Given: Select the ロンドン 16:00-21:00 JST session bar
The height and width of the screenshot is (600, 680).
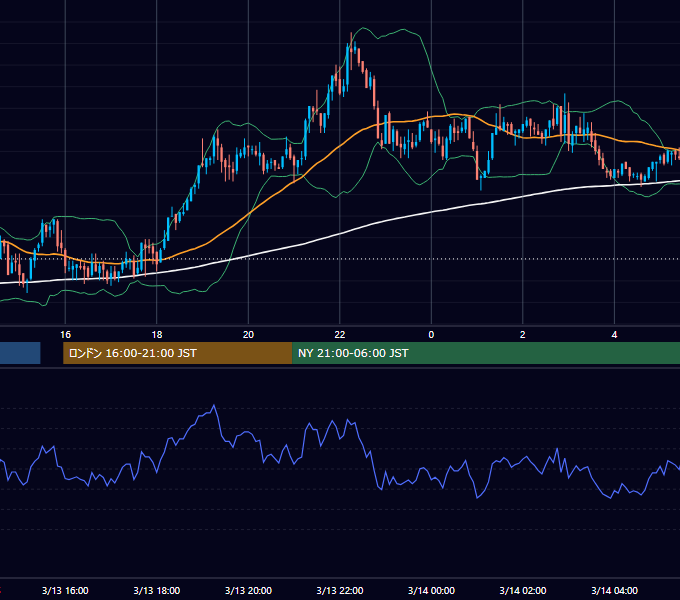Looking at the screenshot, I should [177, 353].
